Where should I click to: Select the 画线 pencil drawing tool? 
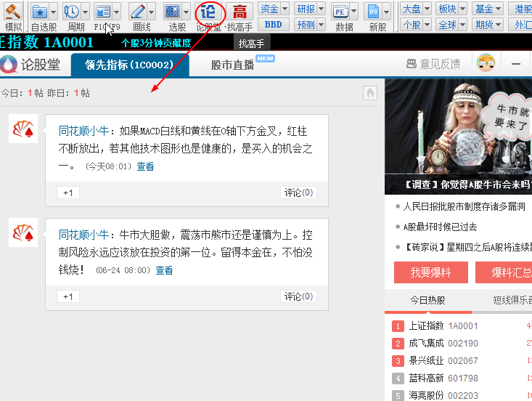pyautogui.click(x=137, y=12)
